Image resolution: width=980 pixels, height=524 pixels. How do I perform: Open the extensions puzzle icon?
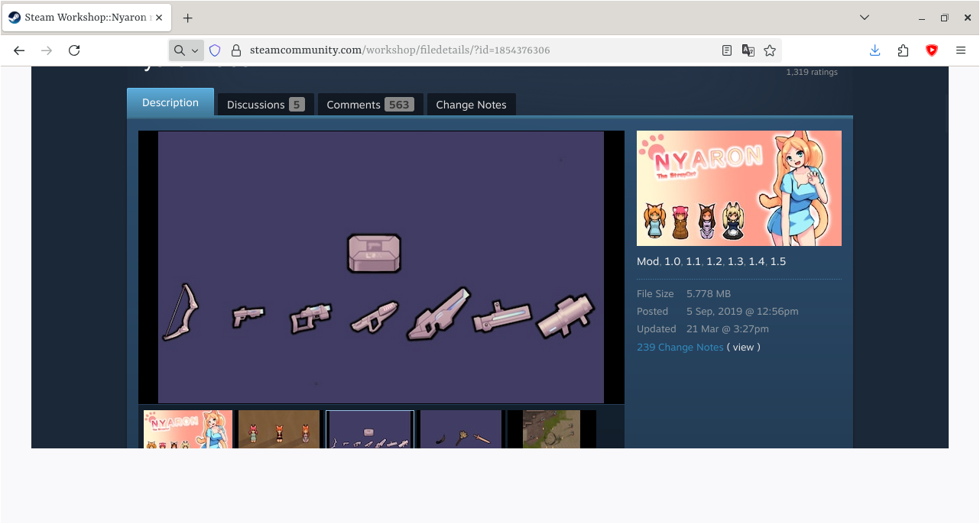[x=904, y=50]
